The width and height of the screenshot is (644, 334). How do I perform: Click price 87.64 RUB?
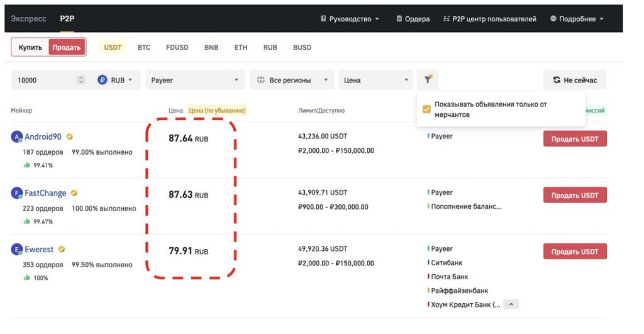[189, 138]
